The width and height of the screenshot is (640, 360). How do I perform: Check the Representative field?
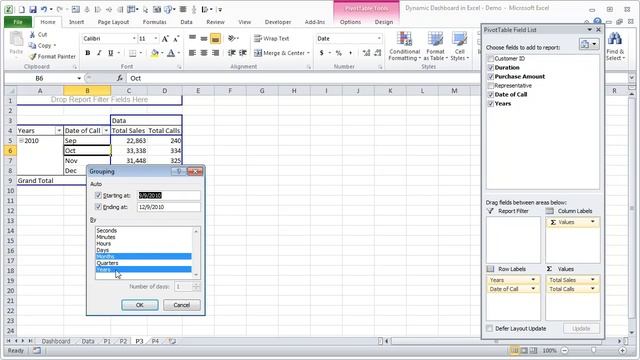pyautogui.click(x=491, y=86)
